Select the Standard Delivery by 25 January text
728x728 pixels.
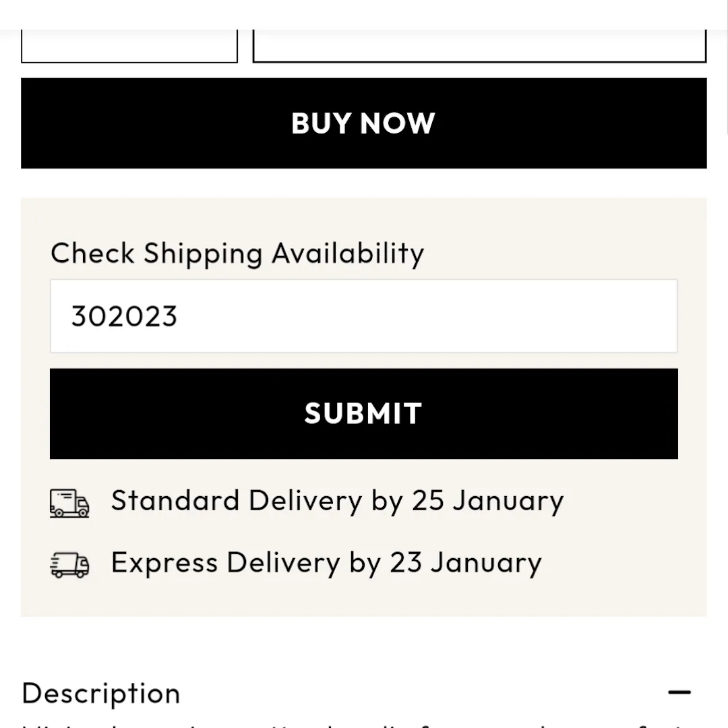[x=337, y=502]
